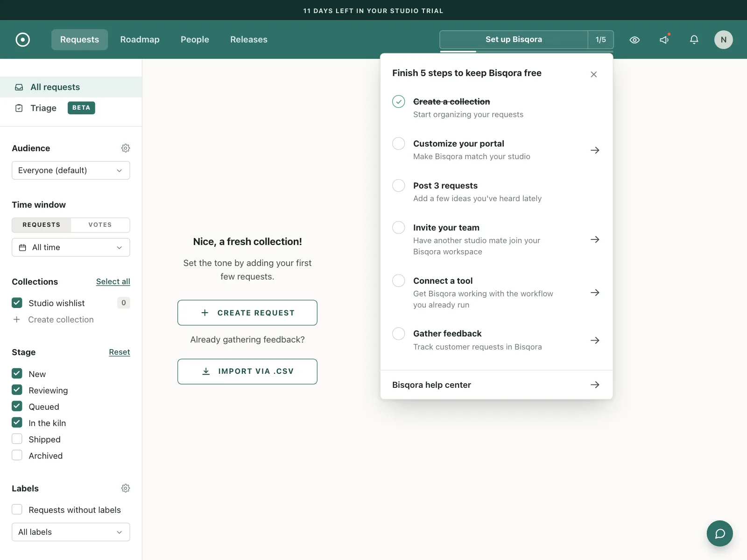
Task: Click the CREATE REQUEST button
Action: click(x=247, y=313)
